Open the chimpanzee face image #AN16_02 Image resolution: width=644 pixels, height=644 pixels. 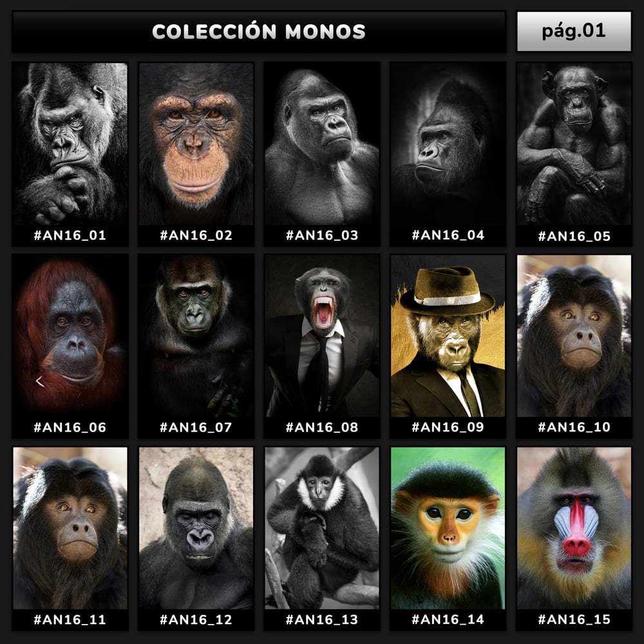(x=196, y=144)
